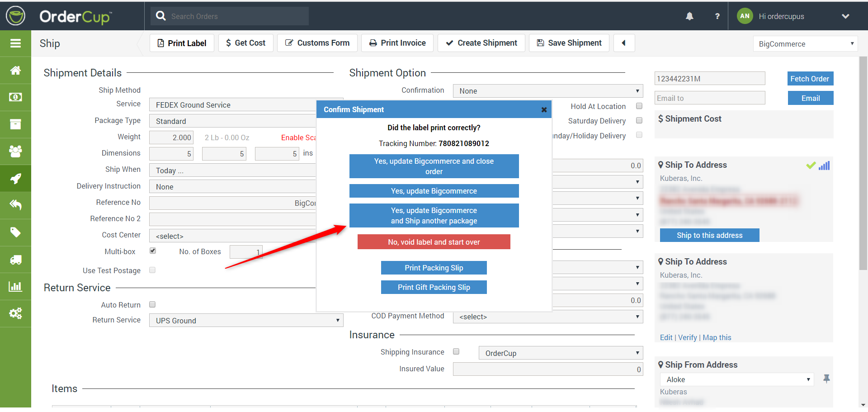
Task: Check Saturday Delivery
Action: click(x=639, y=120)
